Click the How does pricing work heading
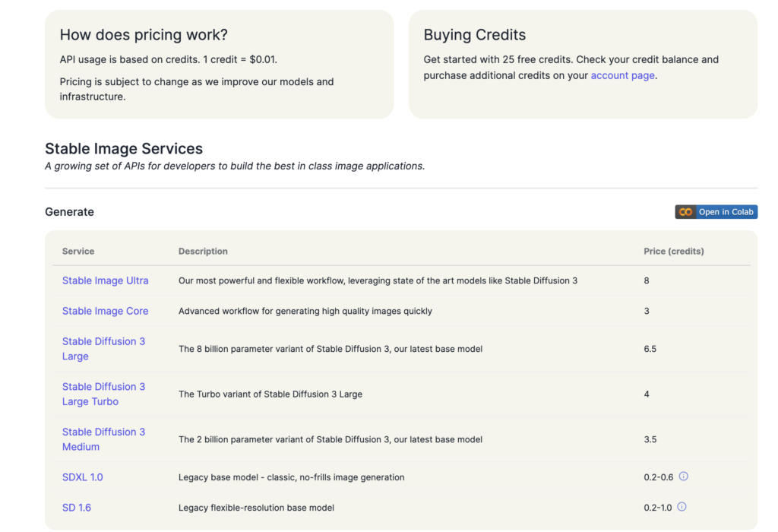Screen dimensions: 778x532 (x=144, y=35)
